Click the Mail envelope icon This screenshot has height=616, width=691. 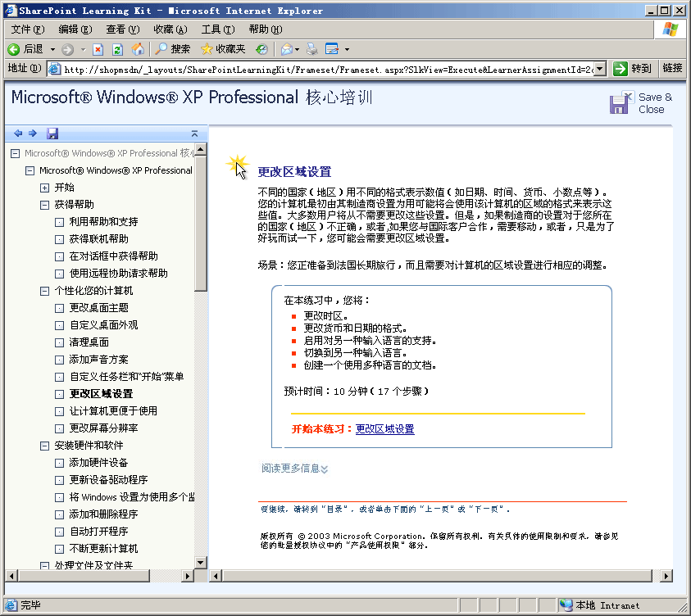click(x=287, y=49)
